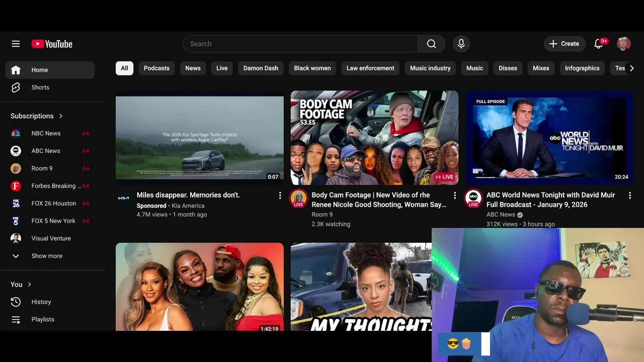Open account avatar menu
This screenshot has width=644, height=362.
[624, 44]
